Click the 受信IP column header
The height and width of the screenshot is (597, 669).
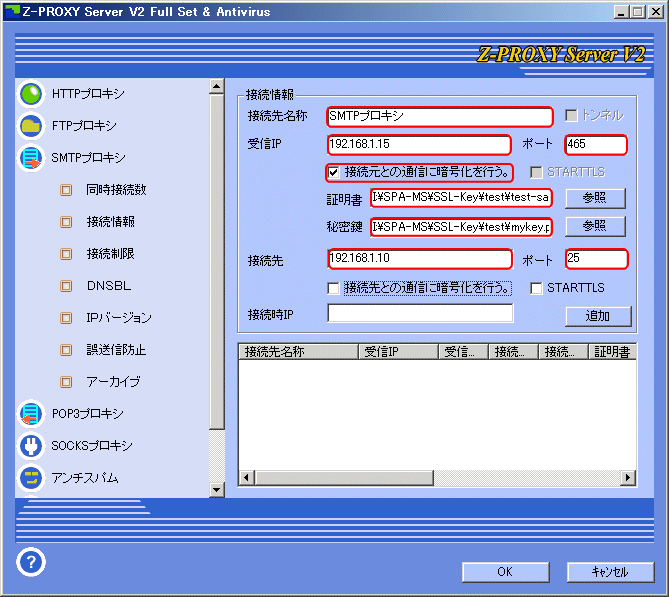coord(398,352)
